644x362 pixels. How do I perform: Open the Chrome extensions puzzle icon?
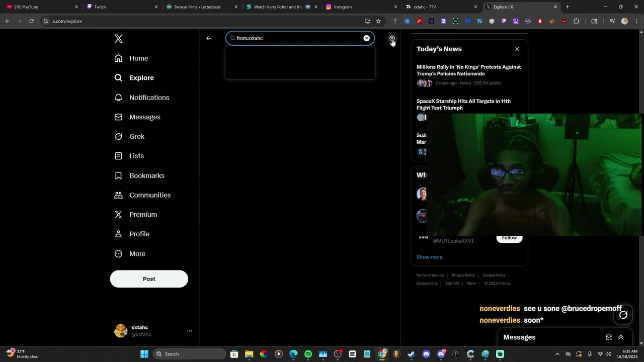[577, 21]
